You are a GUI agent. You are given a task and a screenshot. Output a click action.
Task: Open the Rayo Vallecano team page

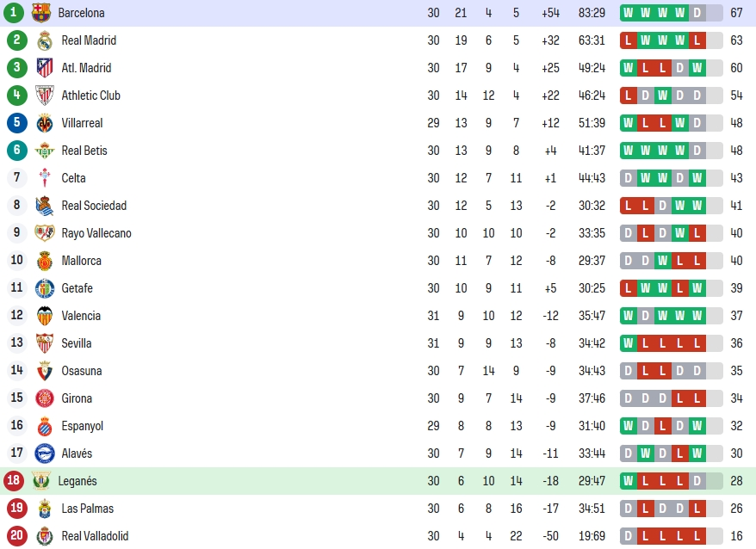click(96, 233)
